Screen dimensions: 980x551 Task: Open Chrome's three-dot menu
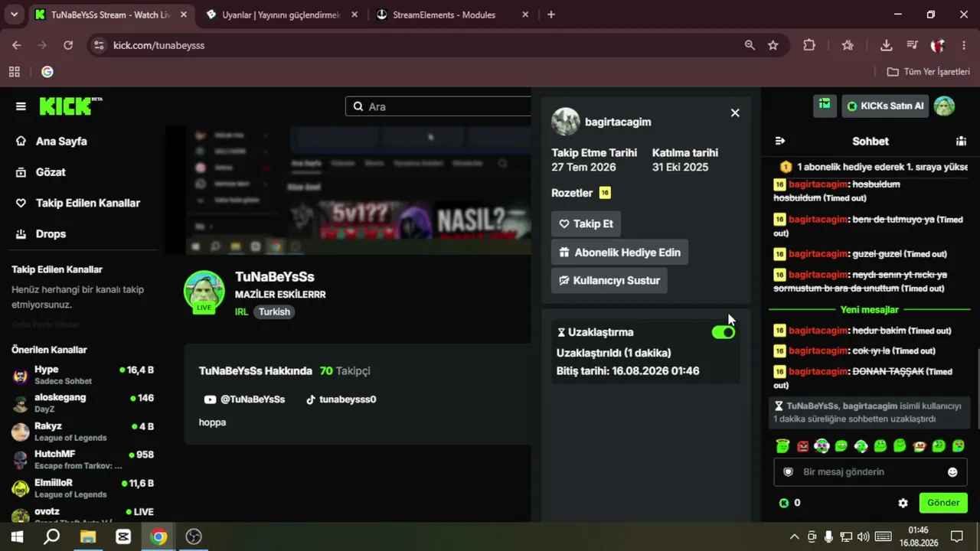pyautogui.click(x=963, y=45)
